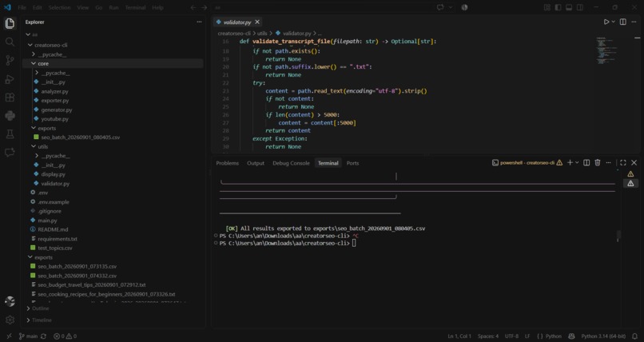Close the validator.py tab

tap(257, 22)
